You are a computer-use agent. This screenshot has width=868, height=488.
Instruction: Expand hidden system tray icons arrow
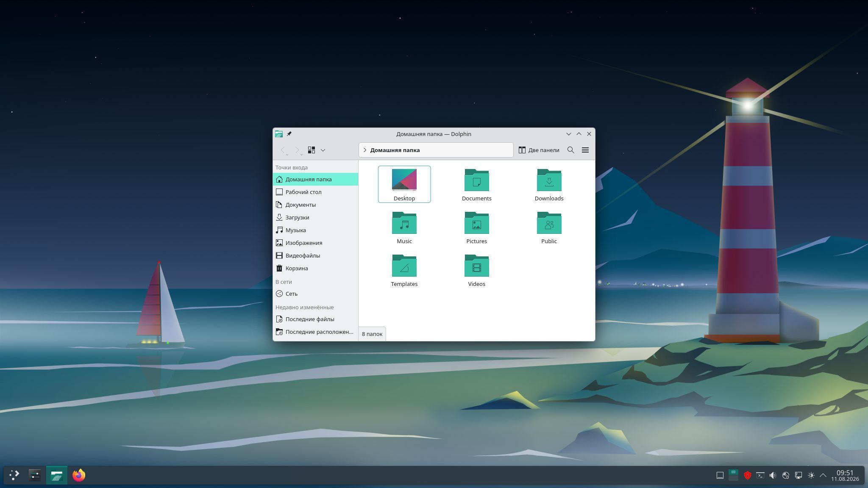(823, 475)
